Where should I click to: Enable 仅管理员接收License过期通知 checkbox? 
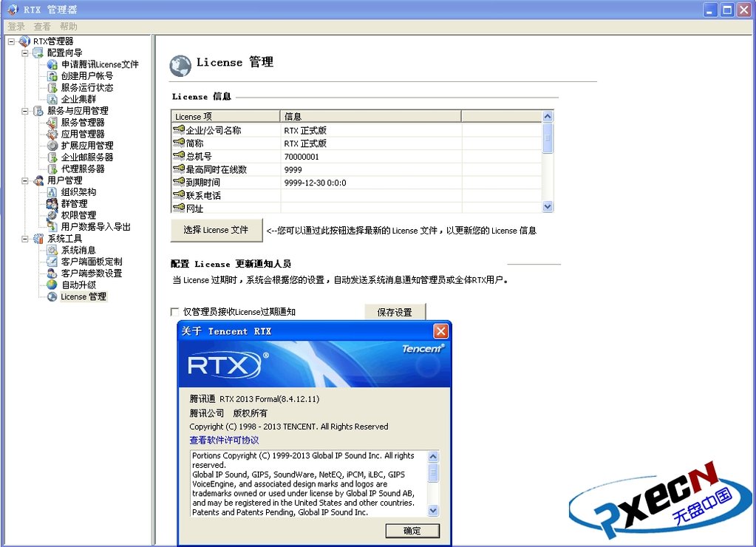[x=175, y=312]
